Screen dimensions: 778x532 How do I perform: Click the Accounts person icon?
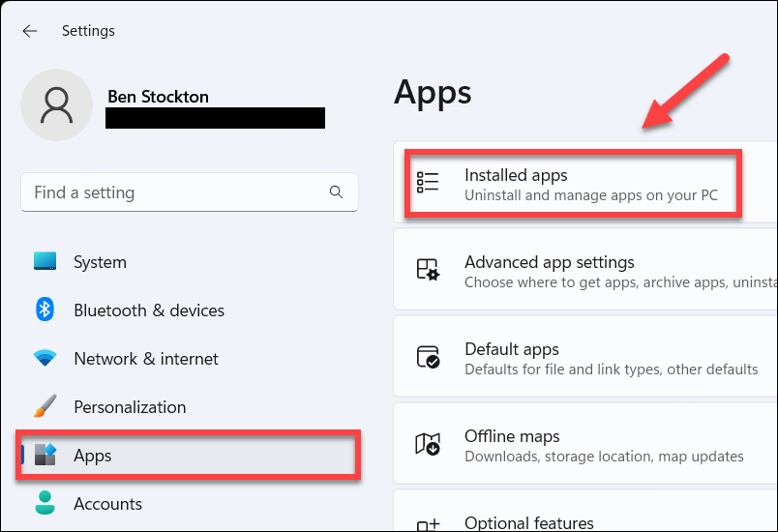45,503
